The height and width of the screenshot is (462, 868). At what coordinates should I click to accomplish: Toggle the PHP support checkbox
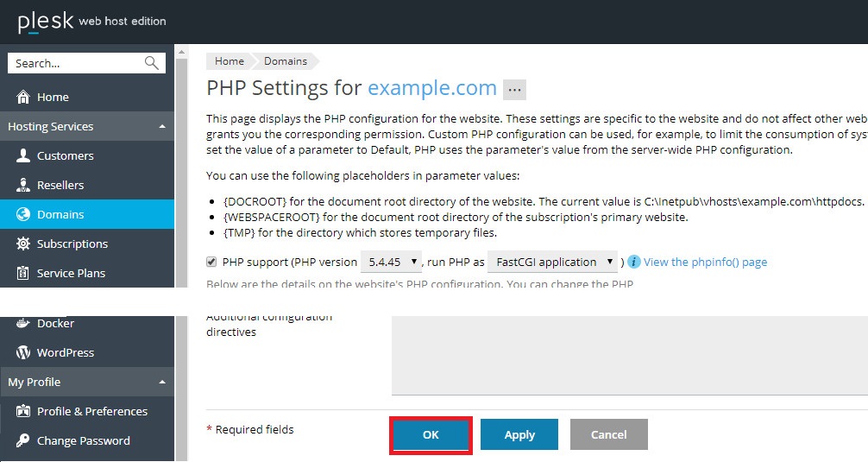211,262
